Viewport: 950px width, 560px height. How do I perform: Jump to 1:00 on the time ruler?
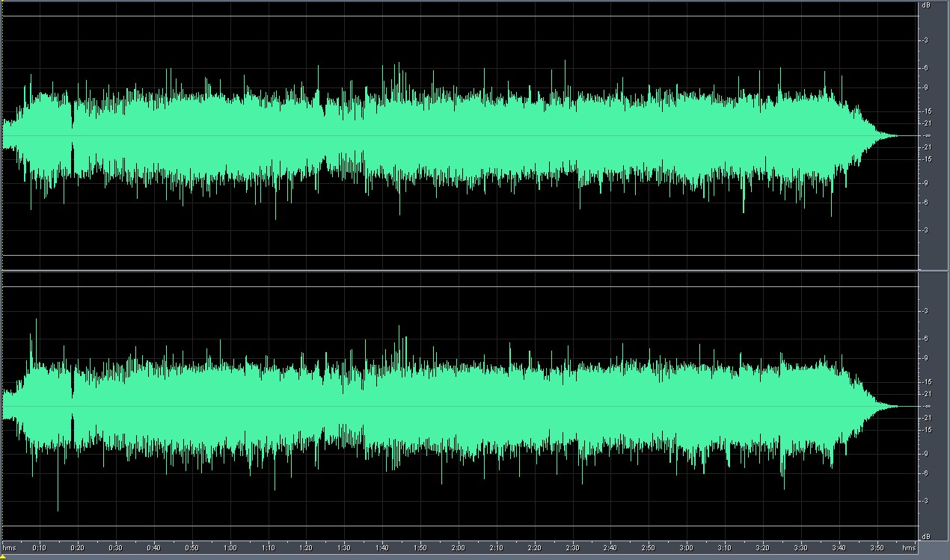[x=230, y=547]
